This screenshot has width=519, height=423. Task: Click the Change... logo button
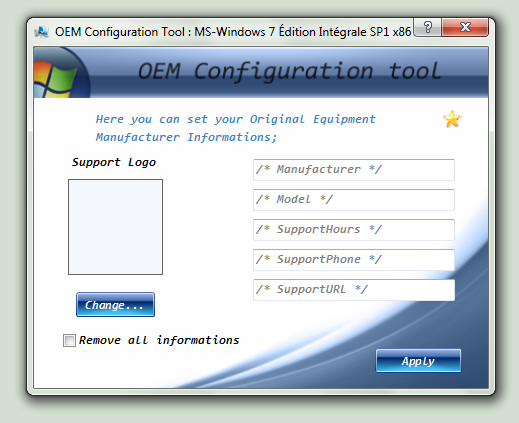(x=115, y=305)
